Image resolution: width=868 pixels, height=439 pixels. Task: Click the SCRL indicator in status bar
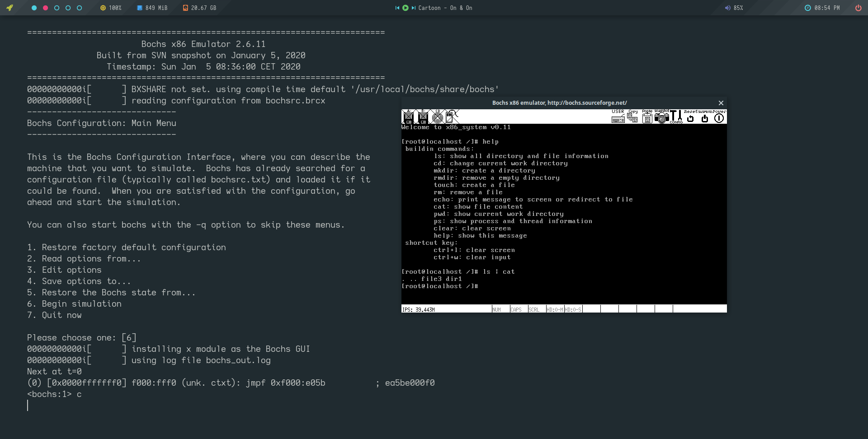coord(534,309)
